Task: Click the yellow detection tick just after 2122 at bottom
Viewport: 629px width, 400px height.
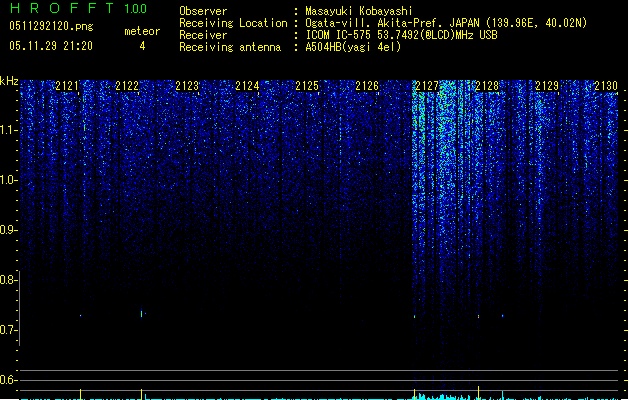Action: 141,394
